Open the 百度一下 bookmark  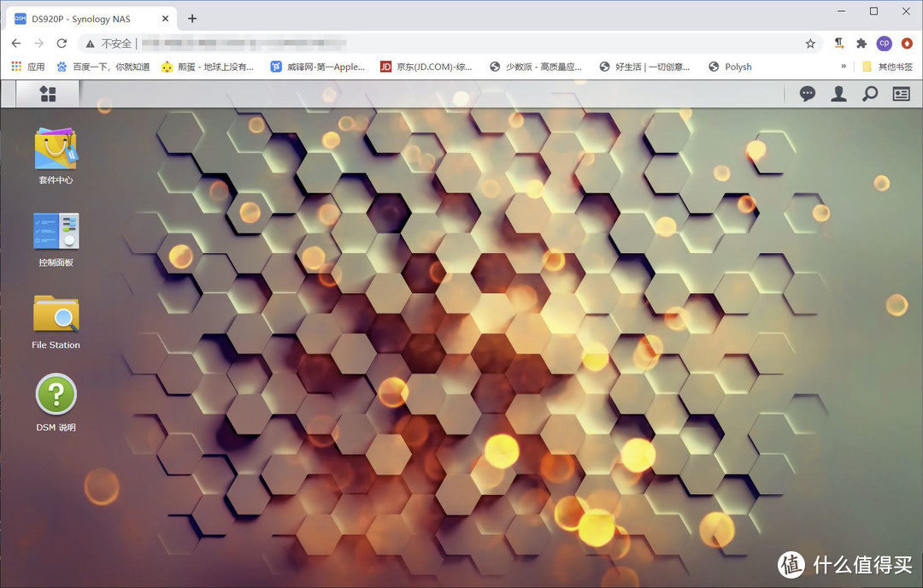[x=103, y=67]
